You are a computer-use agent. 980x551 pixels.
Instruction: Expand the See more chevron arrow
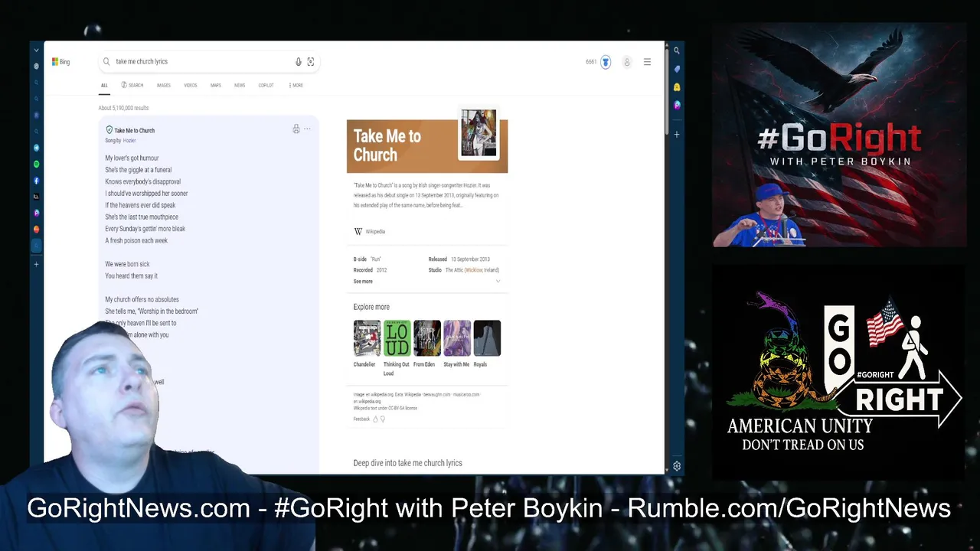point(498,282)
